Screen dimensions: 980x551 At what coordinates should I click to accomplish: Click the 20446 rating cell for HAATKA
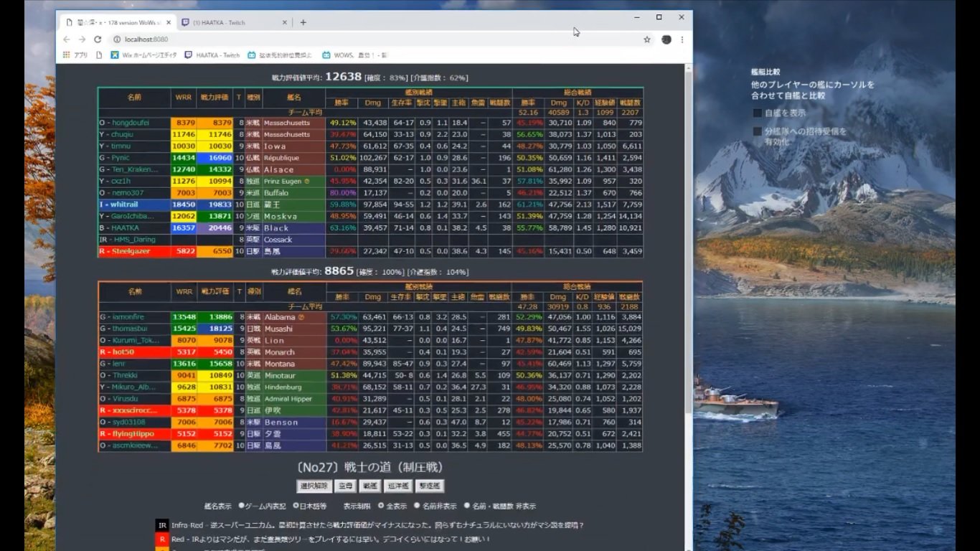tap(215, 228)
